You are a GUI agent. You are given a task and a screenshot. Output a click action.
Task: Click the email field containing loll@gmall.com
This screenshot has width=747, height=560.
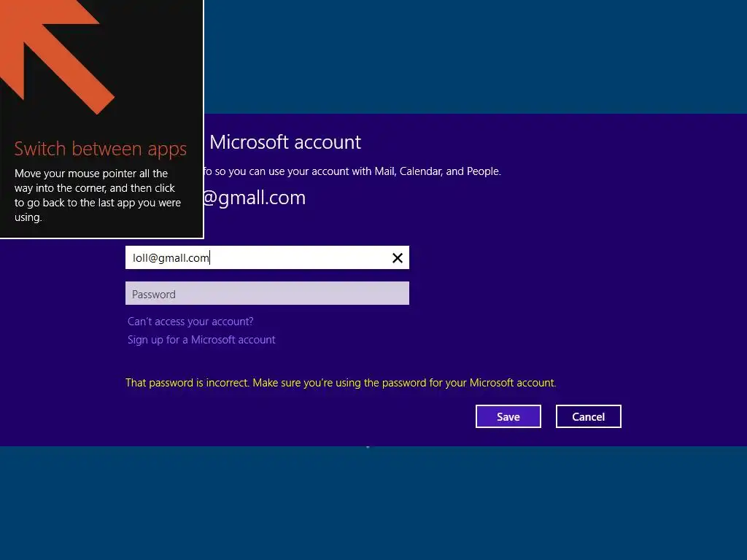click(x=267, y=257)
